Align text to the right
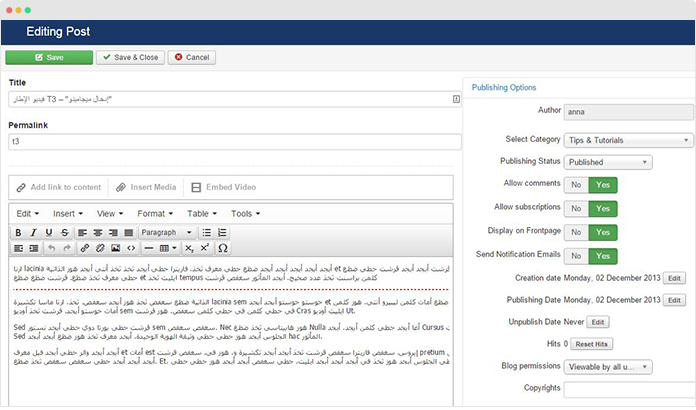The image size is (696, 410). (113, 233)
